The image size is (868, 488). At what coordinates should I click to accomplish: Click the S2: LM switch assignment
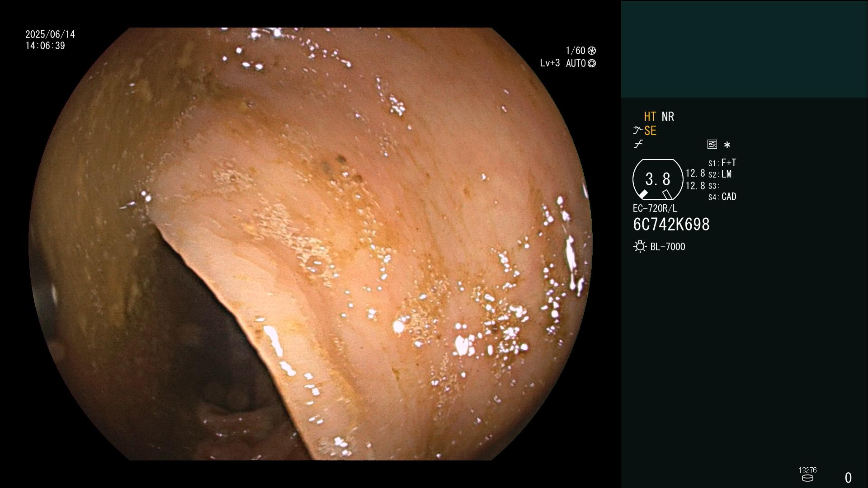(x=720, y=174)
